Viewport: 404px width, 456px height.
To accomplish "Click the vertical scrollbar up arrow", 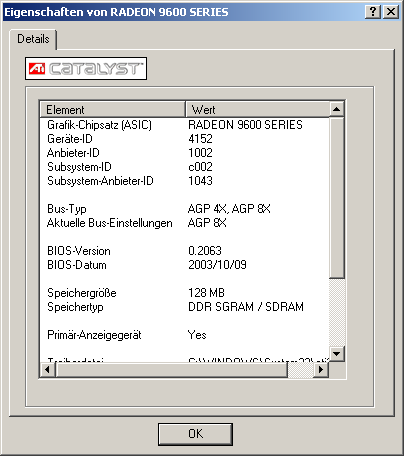I will click(x=337, y=109).
